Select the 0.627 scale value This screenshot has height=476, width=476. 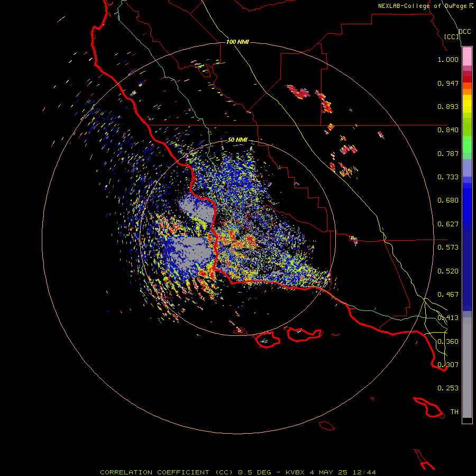(448, 224)
